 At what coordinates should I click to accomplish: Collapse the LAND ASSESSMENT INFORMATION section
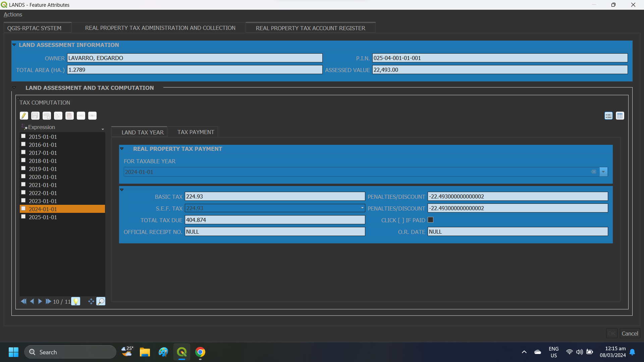tap(14, 45)
